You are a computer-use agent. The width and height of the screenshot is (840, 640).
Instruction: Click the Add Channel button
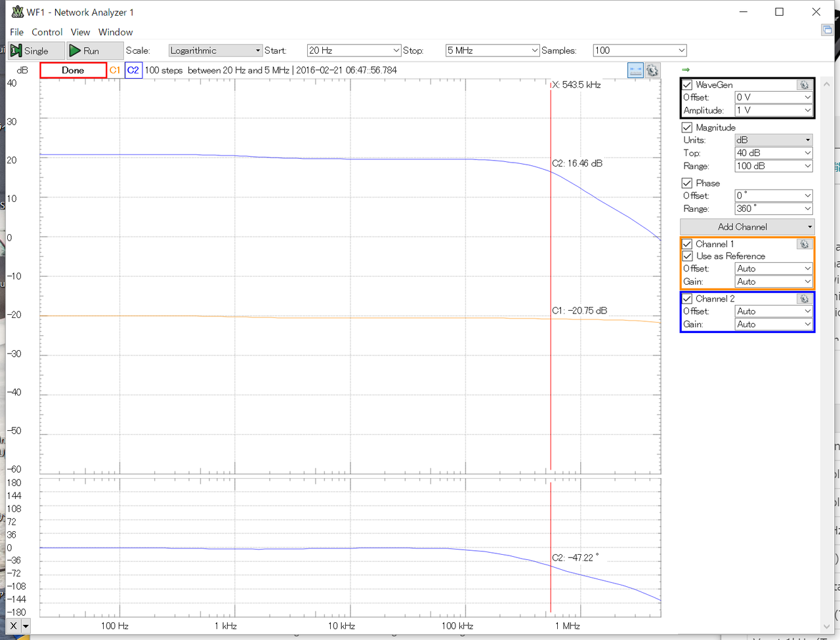(x=747, y=227)
